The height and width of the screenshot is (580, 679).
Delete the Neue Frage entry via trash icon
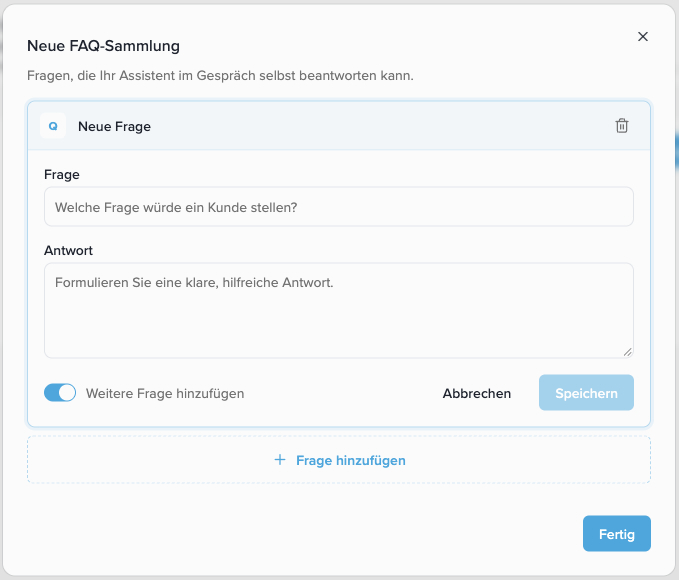click(622, 126)
